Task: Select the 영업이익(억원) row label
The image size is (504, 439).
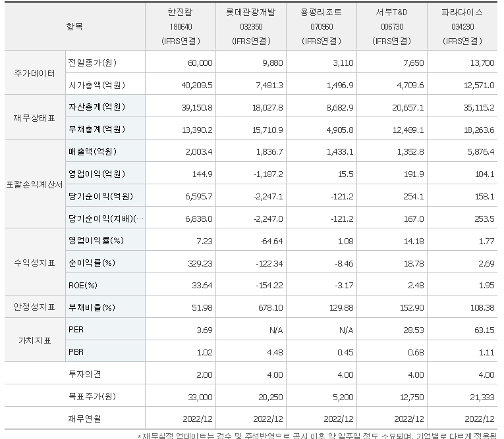Action: click(x=97, y=174)
